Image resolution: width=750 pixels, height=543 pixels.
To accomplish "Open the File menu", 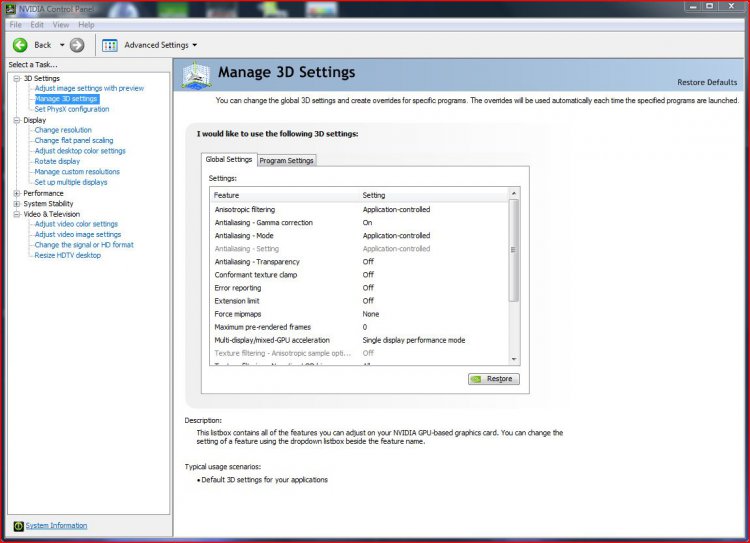I will (15, 24).
